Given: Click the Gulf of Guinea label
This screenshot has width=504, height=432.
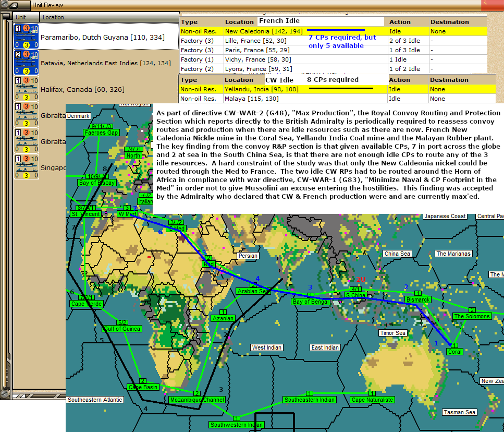Looking at the screenshot, I should pyautogui.click(x=122, y=329).
